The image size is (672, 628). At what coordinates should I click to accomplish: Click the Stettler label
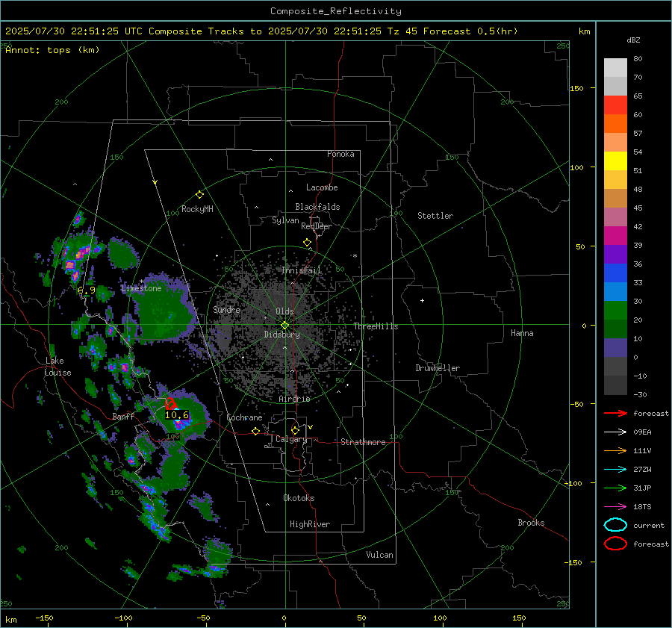click(x=435, y=216)
